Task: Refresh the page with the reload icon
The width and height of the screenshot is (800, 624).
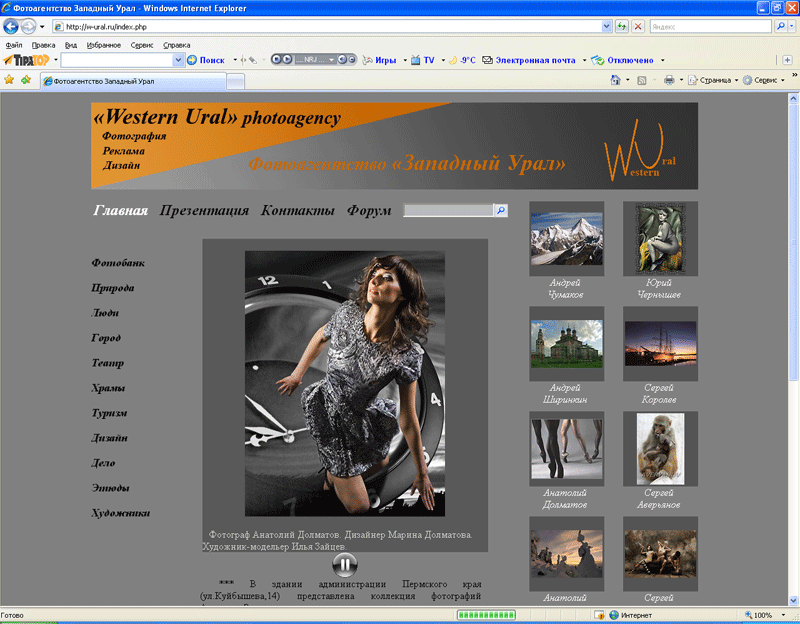Action: click(x=622, y=26)
